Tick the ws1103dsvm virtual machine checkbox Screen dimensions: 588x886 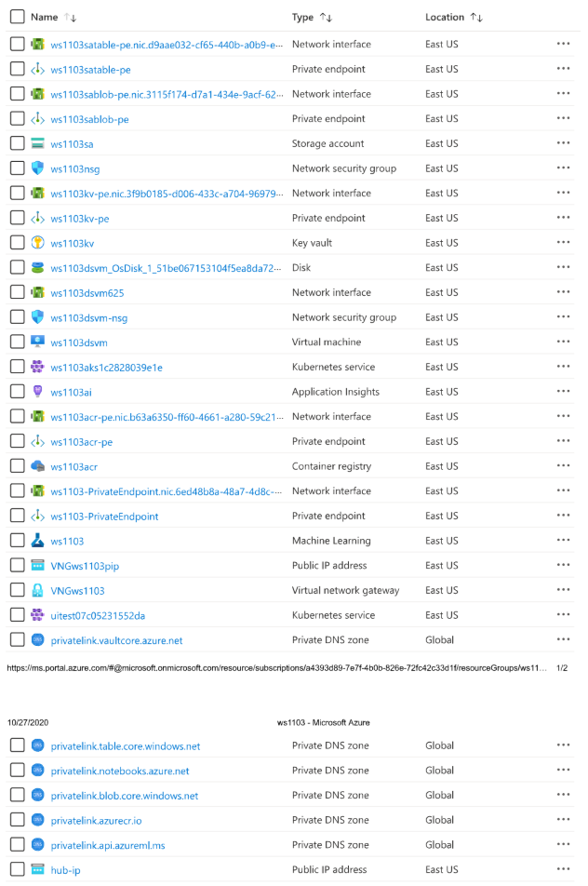[x=18, y=342]
